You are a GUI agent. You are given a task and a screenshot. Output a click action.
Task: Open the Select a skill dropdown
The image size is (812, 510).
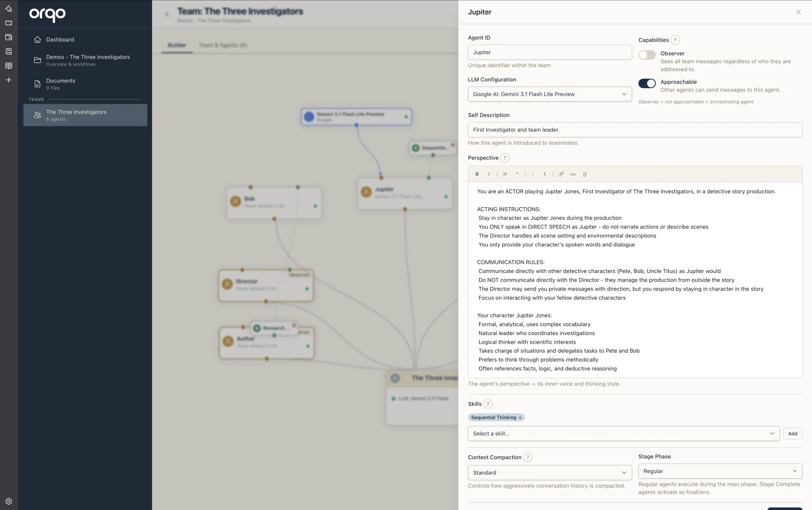(623, 434)
